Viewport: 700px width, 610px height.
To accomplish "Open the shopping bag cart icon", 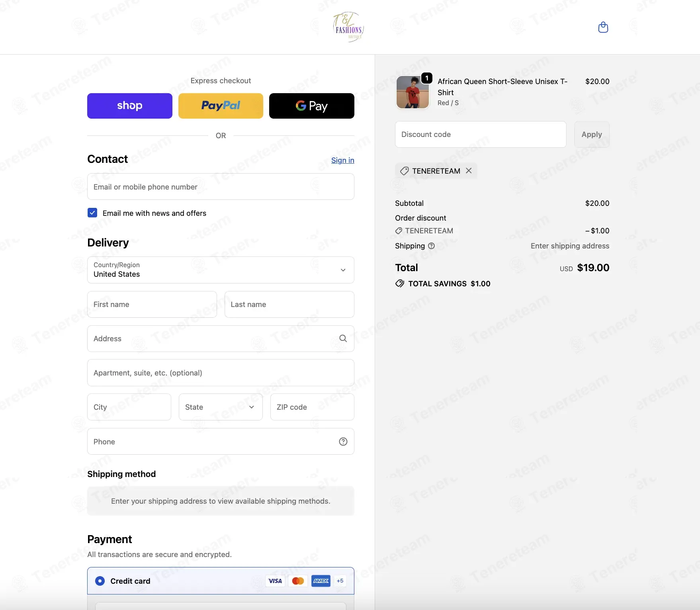I will tap(603, 27).
